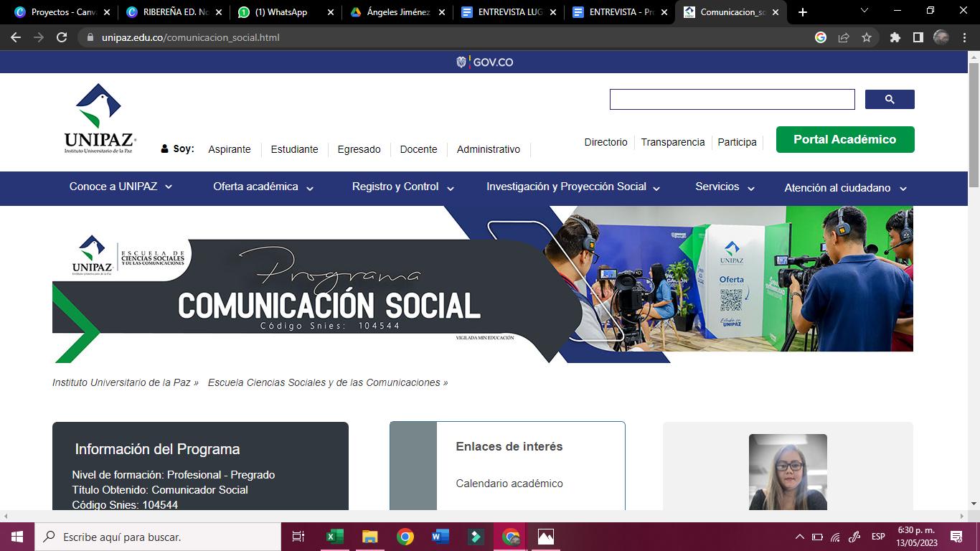
Task: Open Word from the taskbar
Action: pos(440,537)
